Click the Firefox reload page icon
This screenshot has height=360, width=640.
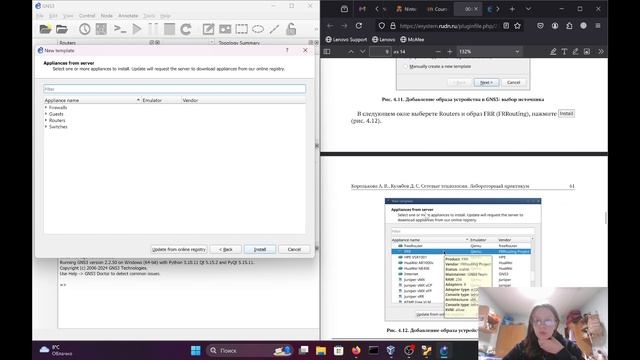click(359, 26)
